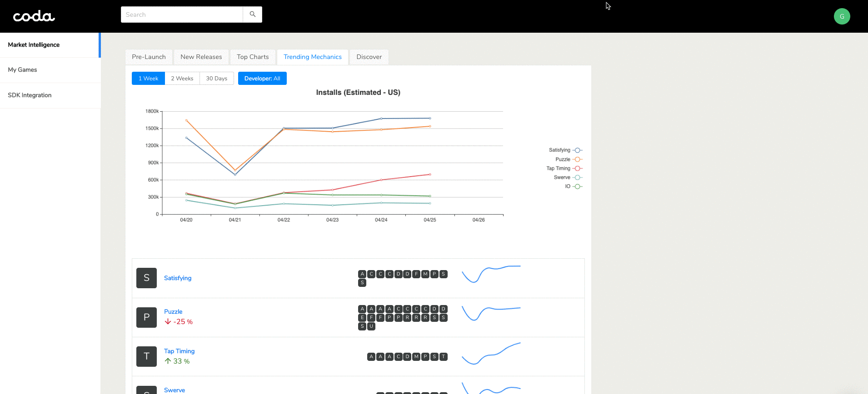The image size is (868, 394).
Task: Select the 2 Weeks range
Action: 182,79
